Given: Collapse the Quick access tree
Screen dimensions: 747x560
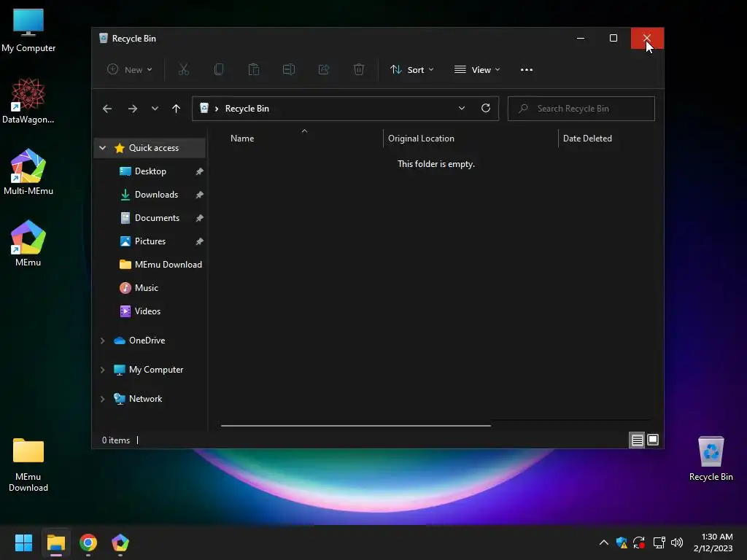Looking at the screenshot, I should (102, 148).
